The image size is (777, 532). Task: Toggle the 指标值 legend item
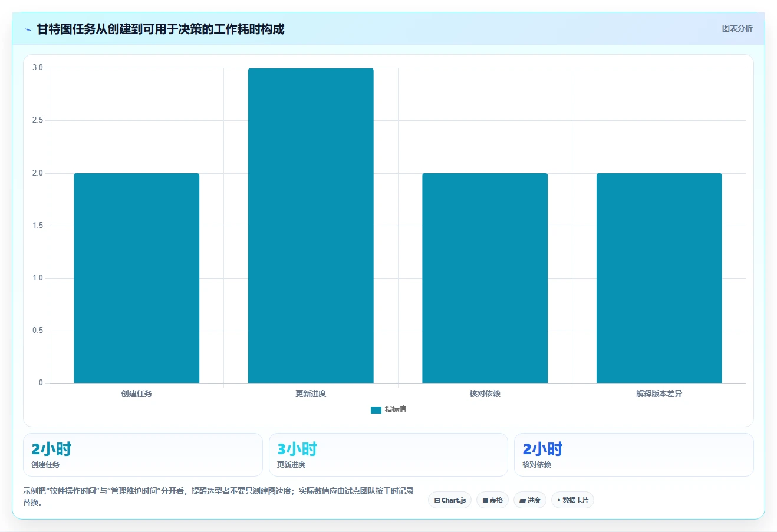pyautogui.click(x=388, y=409)
